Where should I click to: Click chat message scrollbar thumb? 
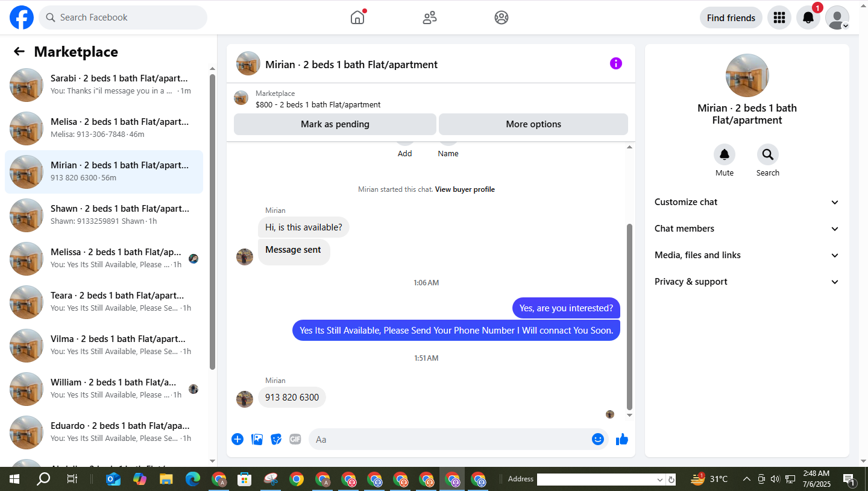630,317
